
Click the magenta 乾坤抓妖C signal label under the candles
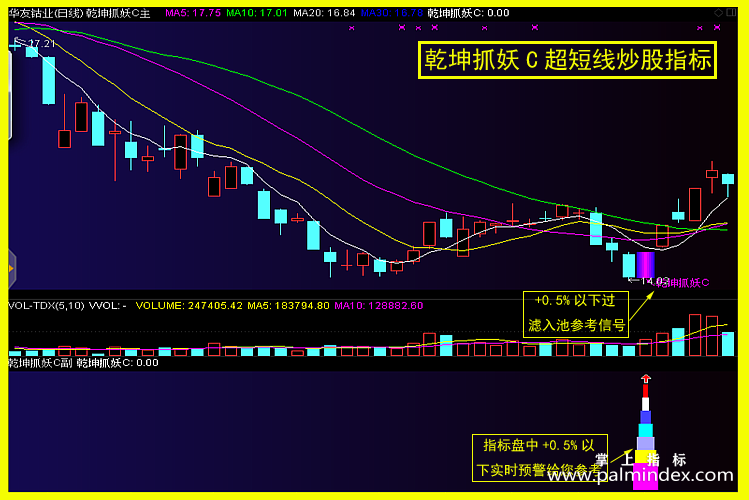click(683, 283)
